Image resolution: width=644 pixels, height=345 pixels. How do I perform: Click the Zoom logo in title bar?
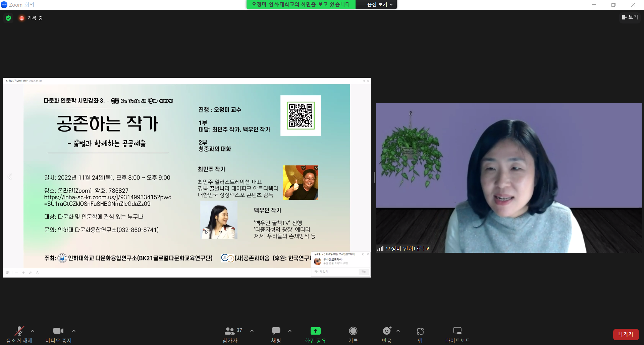[x=4, y=5]
